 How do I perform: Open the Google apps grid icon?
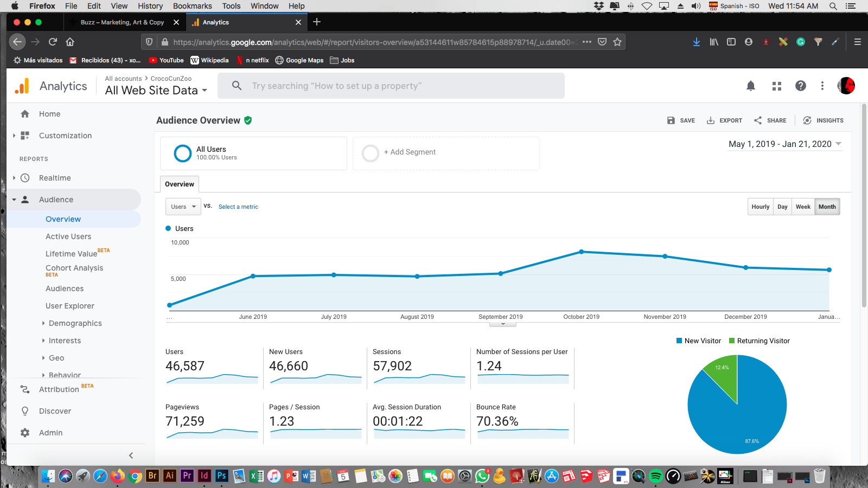point(777,86)
